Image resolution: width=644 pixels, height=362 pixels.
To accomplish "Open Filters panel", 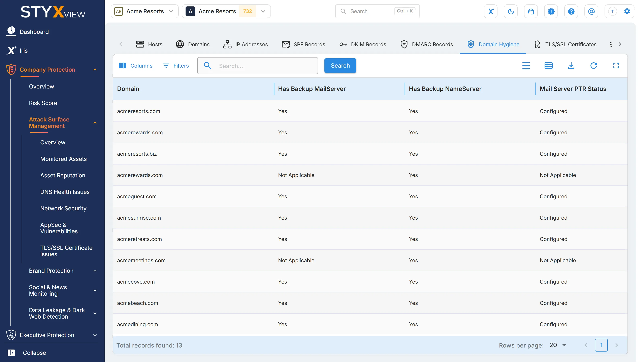I will tap(176, 66).
